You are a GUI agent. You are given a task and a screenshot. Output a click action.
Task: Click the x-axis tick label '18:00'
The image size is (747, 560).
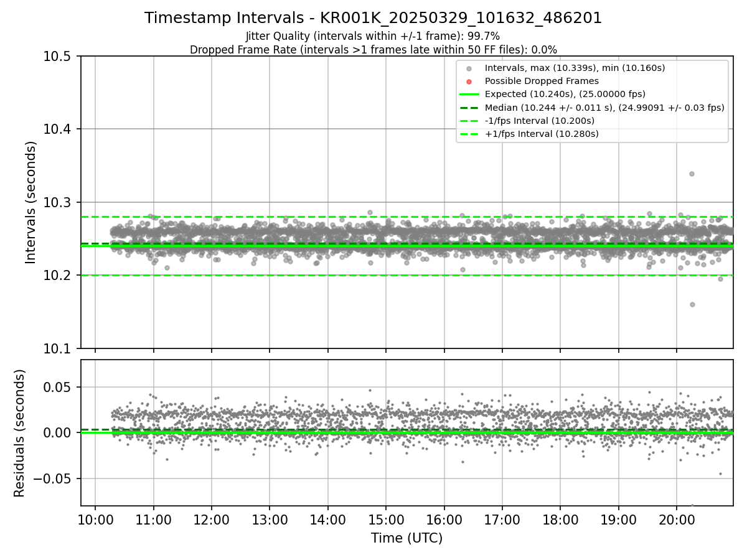click(x=560, y=520)
